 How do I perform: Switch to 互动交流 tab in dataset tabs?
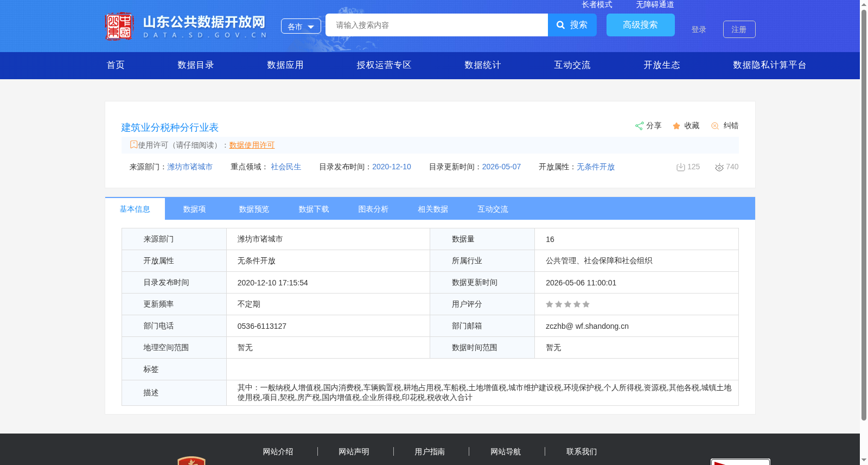click(x=493, y=209)
